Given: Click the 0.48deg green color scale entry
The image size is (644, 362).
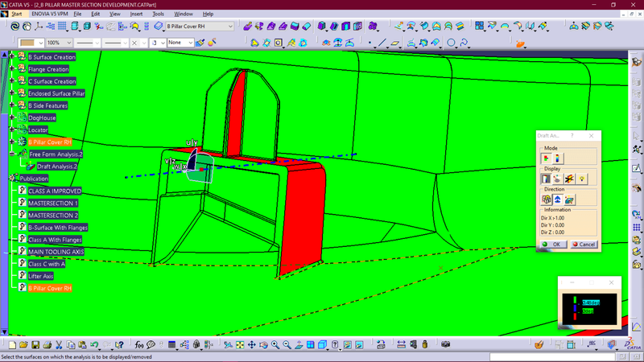Looking at the screenshot, I should coord(591,302).
